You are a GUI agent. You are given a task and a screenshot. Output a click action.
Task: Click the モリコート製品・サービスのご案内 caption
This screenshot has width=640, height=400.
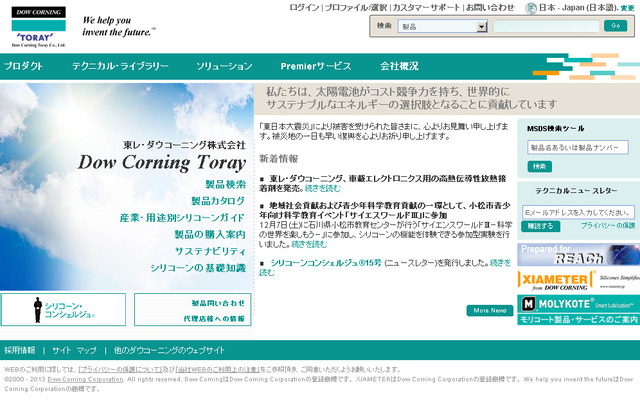pyautogui.click(x=578, y=320)
